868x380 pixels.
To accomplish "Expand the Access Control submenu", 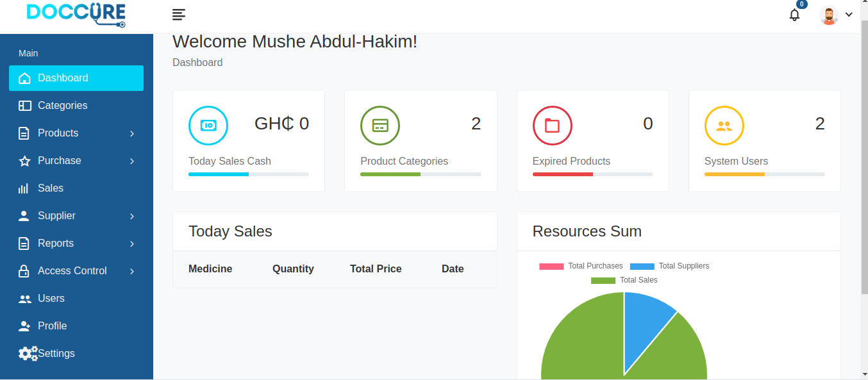I will [x=76, y=271].
